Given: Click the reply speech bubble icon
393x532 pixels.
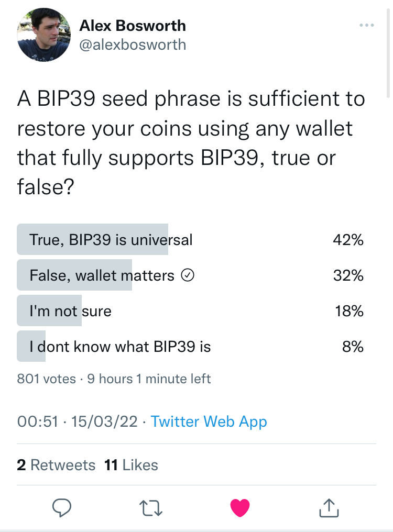Looking at the screenshot, I should [x=62, y=507].
